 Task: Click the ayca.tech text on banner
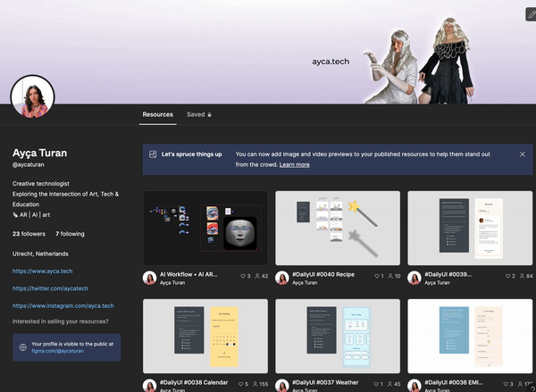tap(331, 62)
